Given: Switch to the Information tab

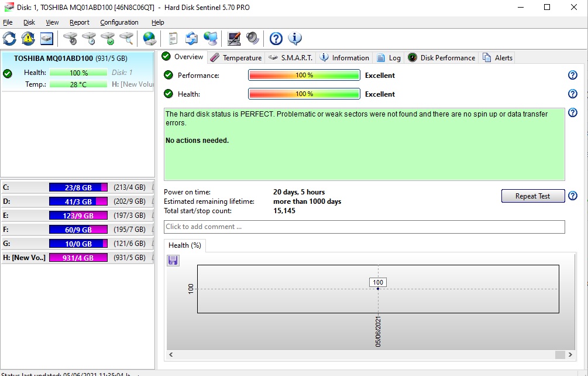Looking at the screenshot, I should (344, 58).
